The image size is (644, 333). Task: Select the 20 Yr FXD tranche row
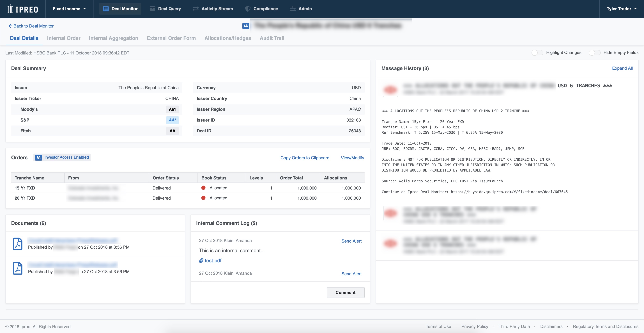click(x=25, y=198)
